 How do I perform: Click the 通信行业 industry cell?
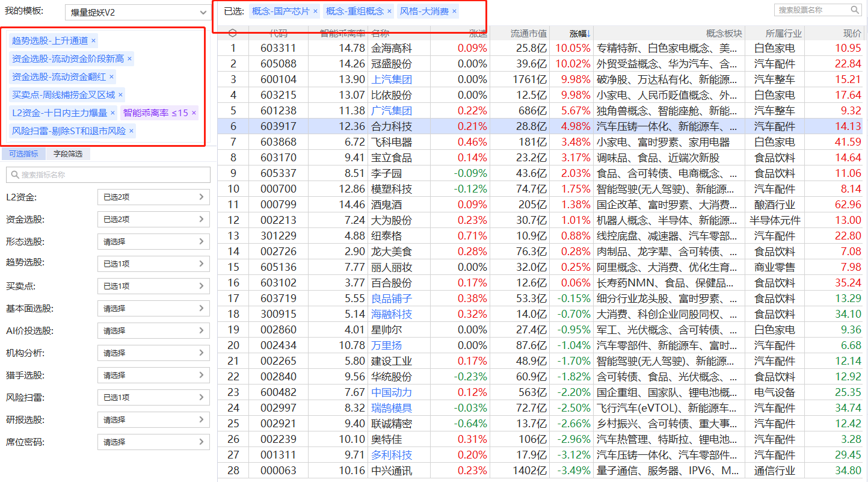click(x=775, y=471)
